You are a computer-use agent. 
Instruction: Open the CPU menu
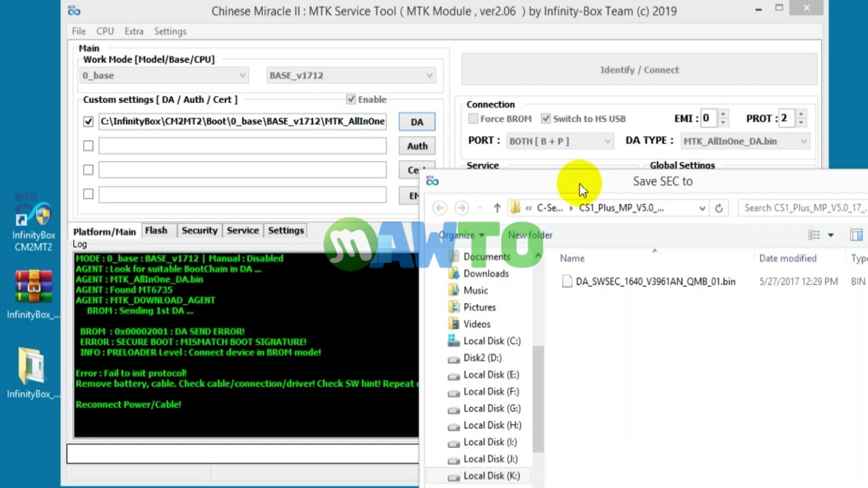pyautogui.click(x=105, y=31)
